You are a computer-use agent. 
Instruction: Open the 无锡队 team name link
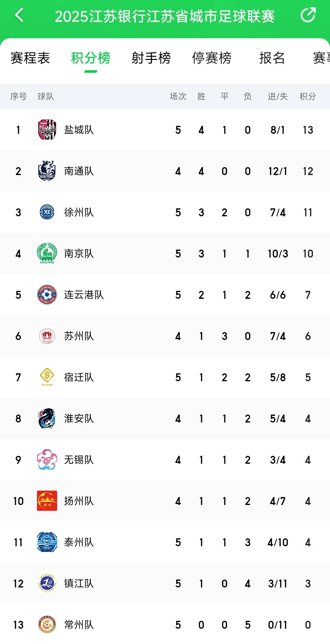79,460
